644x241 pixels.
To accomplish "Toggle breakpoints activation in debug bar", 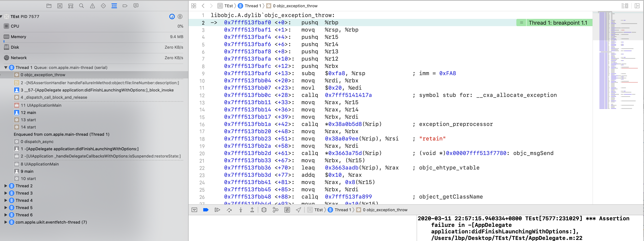I will (206, 210).
